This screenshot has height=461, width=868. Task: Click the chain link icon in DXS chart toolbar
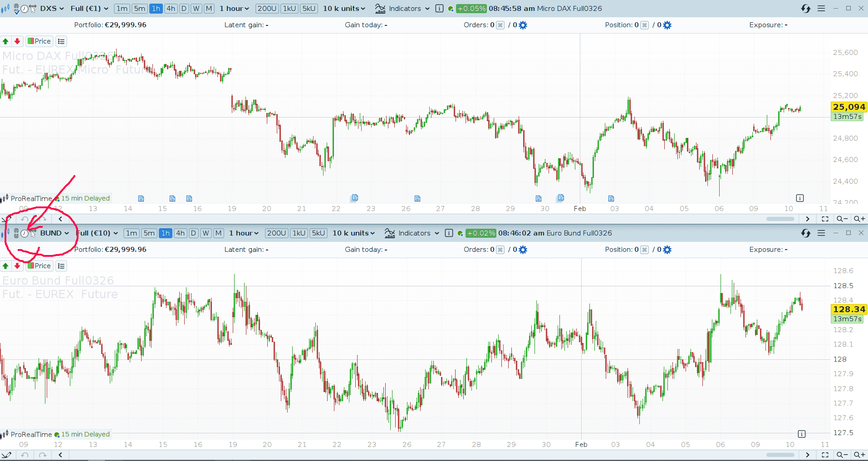point(16,9)
